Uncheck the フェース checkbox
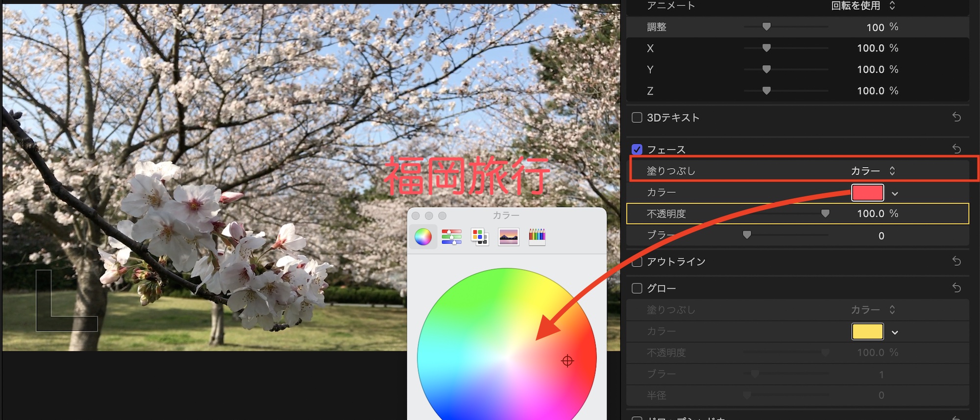Screen dimensions: 980x420 pos(637,149)
